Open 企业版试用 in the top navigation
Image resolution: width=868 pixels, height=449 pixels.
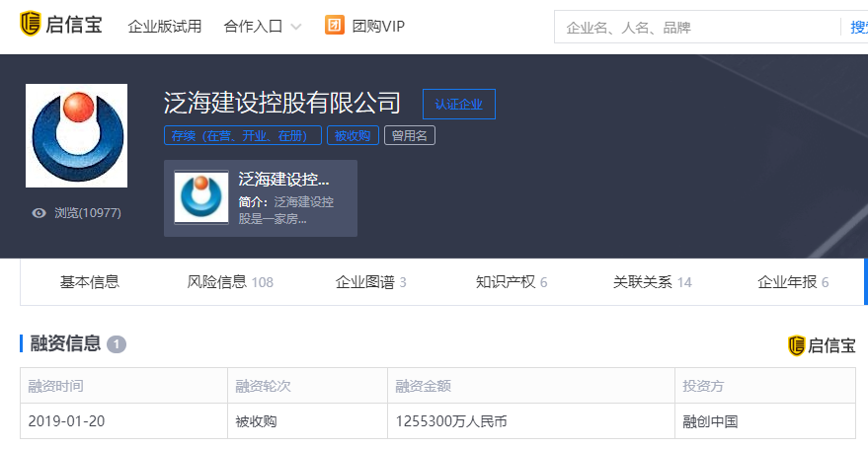(164, 27)
